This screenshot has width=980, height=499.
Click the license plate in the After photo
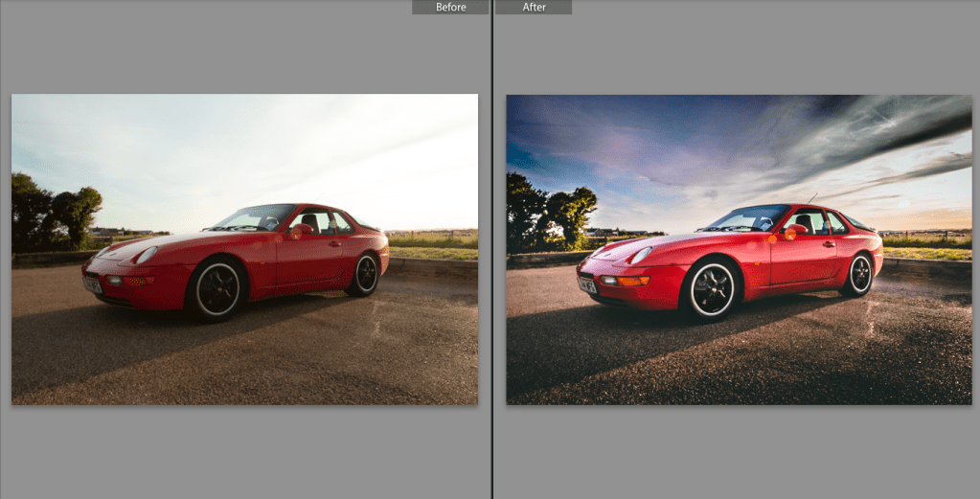[586, 284]
